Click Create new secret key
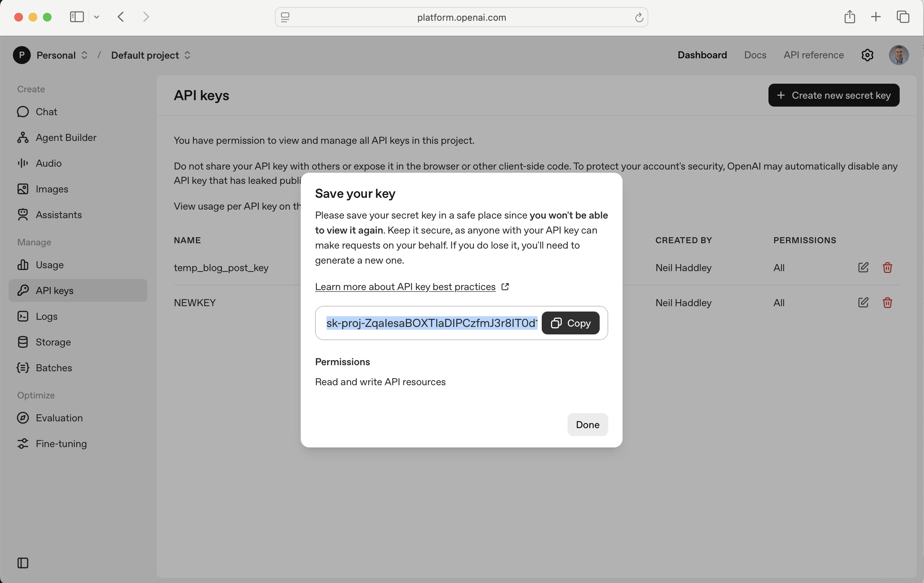This screenshot has height=583, width=924. point(834,95)
